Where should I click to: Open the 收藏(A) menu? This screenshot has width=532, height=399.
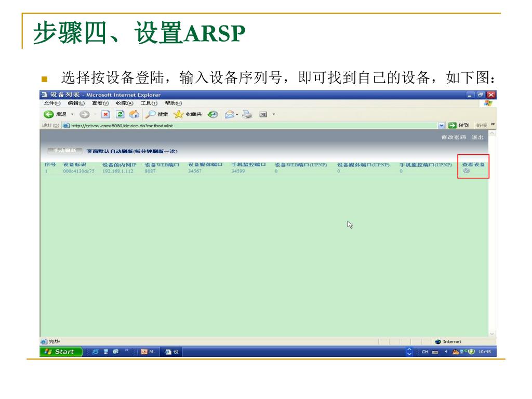click(x=125, y=103)
